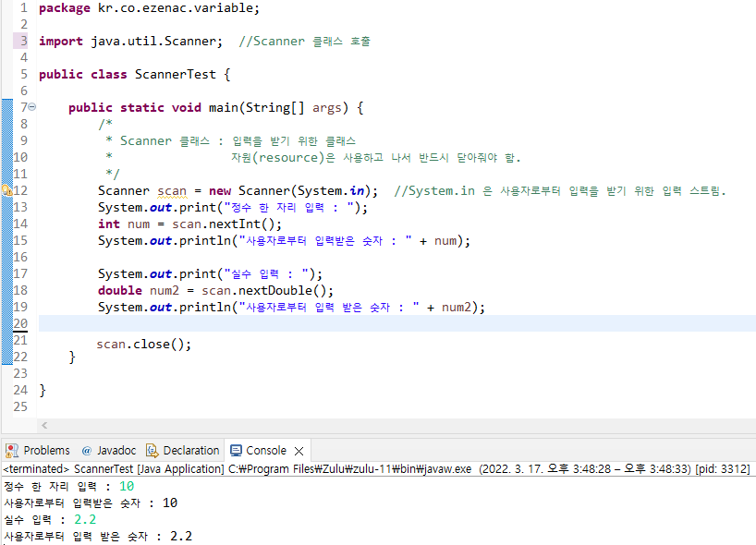756x545 pixels.
Task: Click the green console input value 2.2
Action: point(85,519)
